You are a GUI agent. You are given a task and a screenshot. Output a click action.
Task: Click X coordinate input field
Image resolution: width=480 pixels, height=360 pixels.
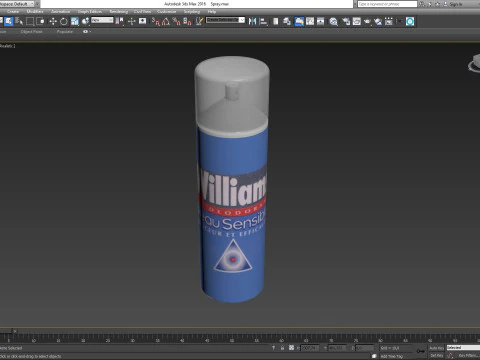310,348
